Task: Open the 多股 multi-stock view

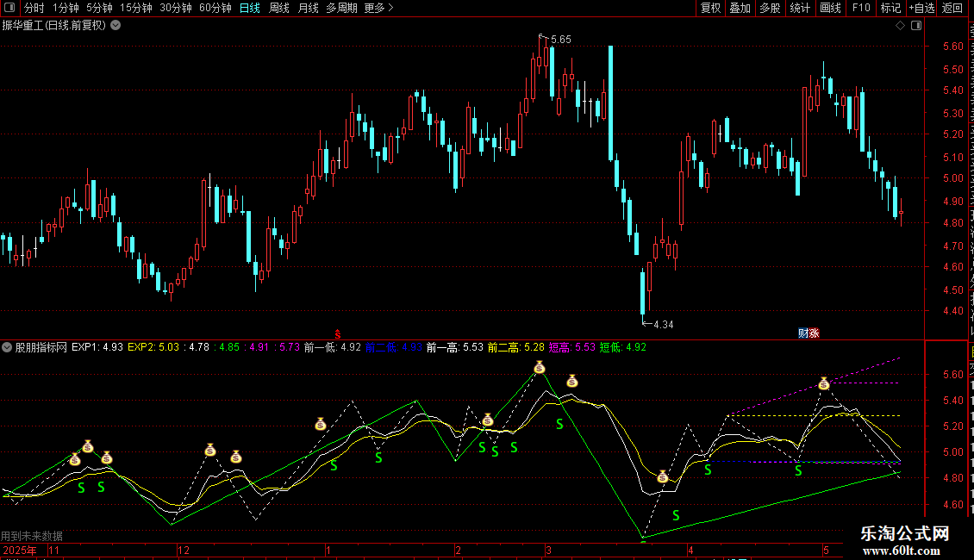Action: [x=770, y=8]
